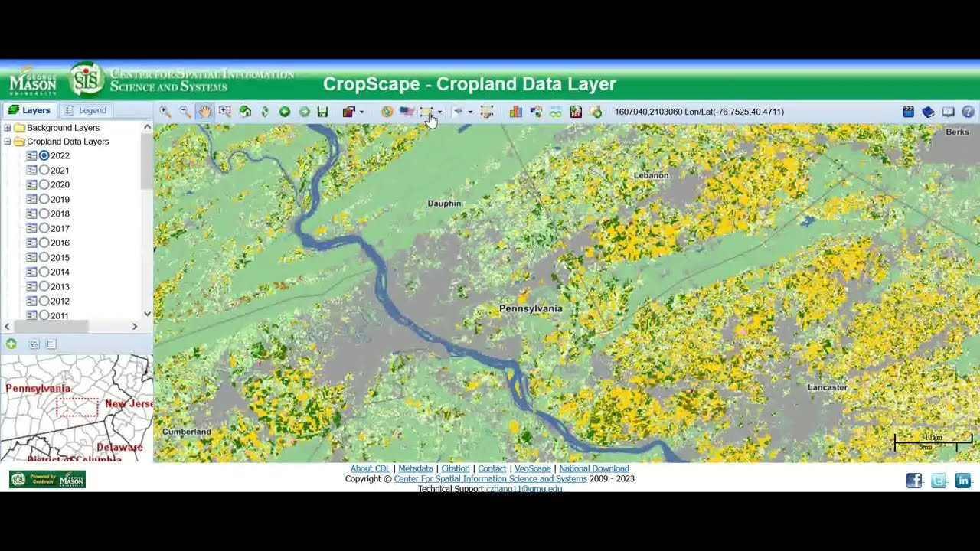Choose the zoom to box selection tool
The height and width of the screenshot is (551, 980).
coord(225,112)
